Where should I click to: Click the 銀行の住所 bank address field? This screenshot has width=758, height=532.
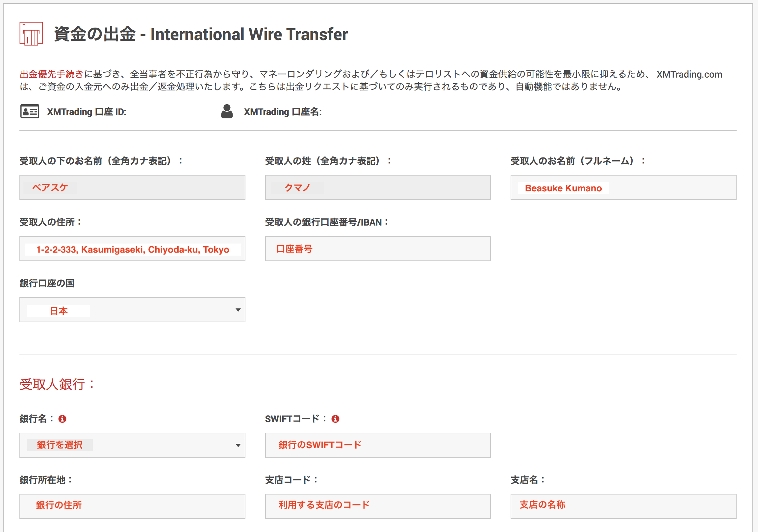tap(132, 506)
